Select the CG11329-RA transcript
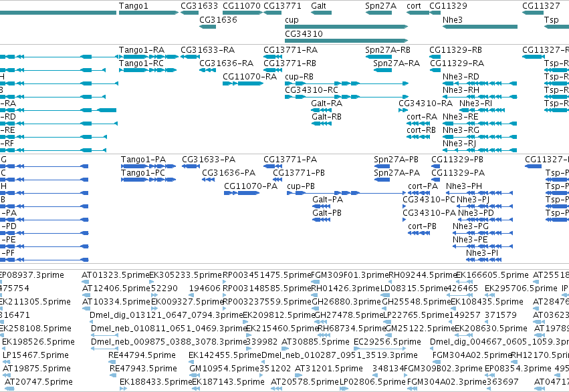Viewport: 569px width, 392px height. click(x=435, y=70)
